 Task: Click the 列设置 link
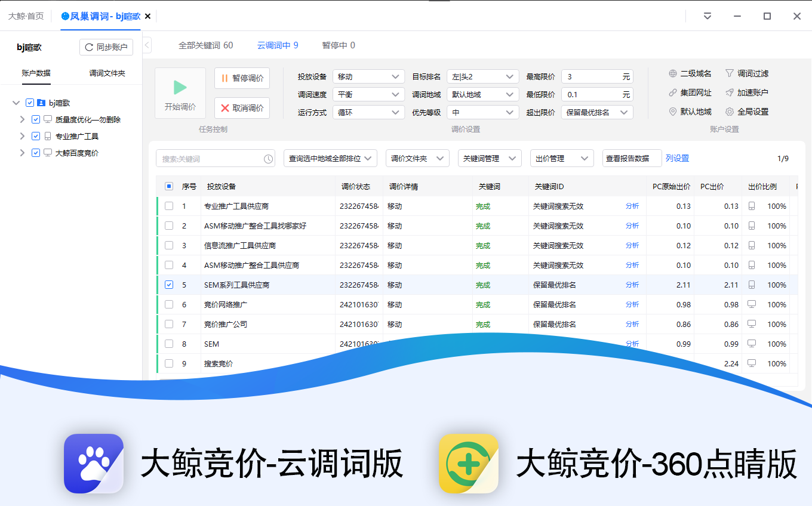[x=677, y=158]
